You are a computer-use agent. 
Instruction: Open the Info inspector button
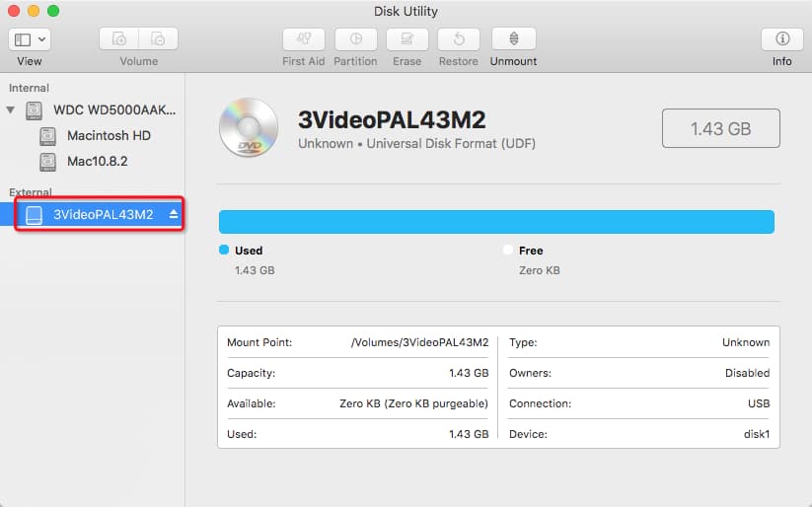781,39
